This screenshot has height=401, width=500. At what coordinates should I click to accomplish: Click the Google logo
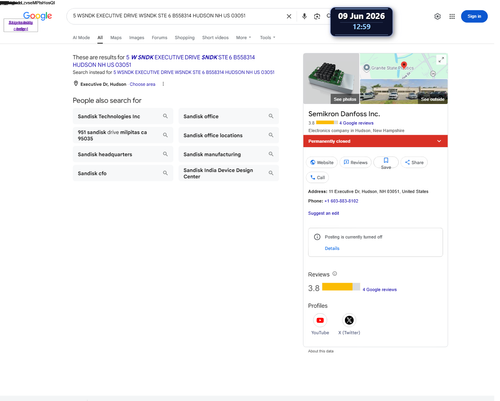click(x=37, y=16)
